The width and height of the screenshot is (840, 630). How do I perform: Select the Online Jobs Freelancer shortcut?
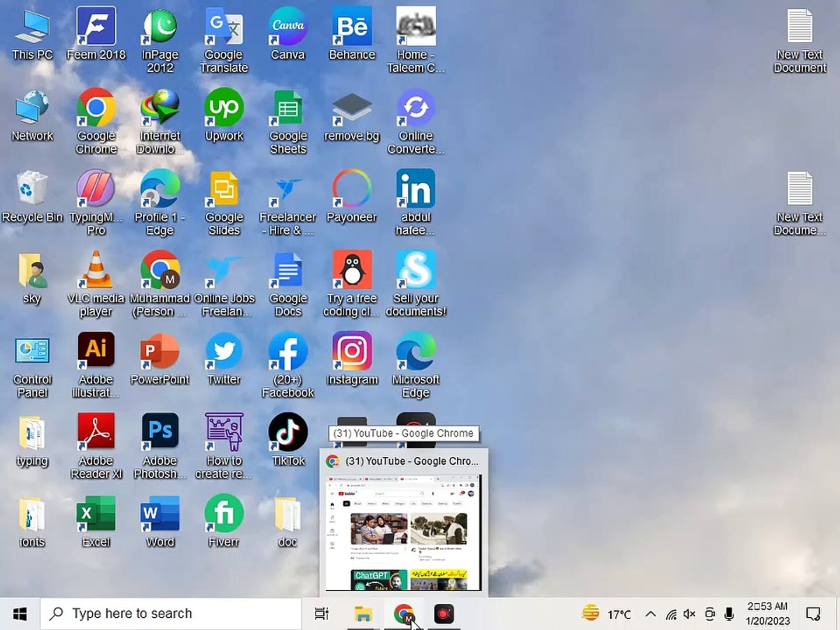pos(224,284)
